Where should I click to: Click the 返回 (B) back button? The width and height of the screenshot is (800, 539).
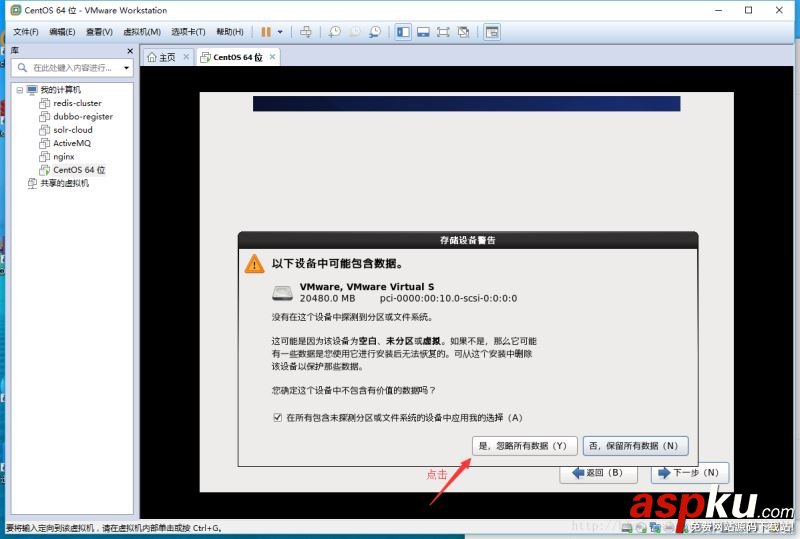pos(598,473)
